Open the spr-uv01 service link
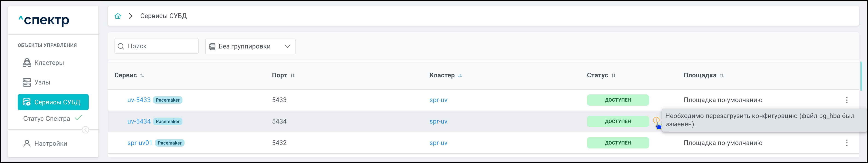 (140, 143)
